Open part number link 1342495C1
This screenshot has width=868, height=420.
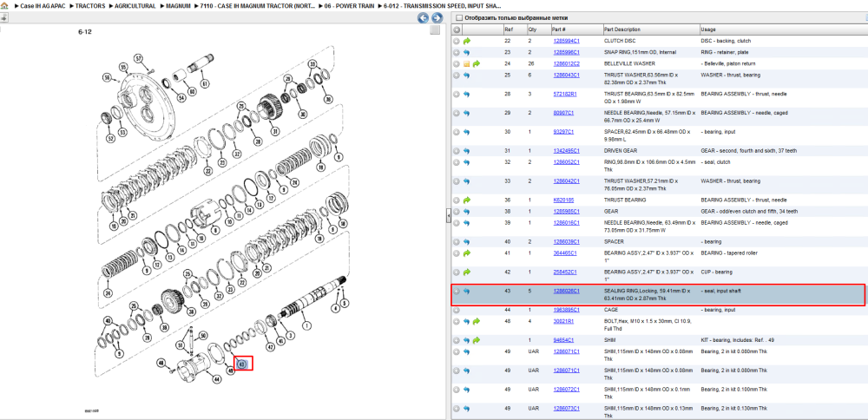(566, 150)
